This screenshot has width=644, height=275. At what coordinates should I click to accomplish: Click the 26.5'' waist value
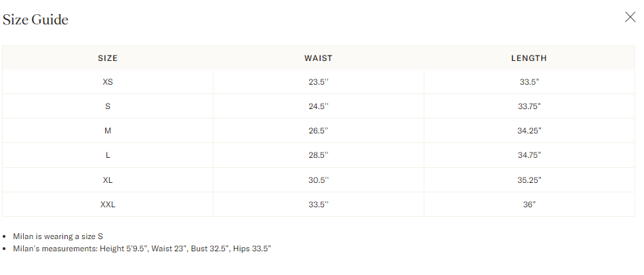(x=319, y=131)
